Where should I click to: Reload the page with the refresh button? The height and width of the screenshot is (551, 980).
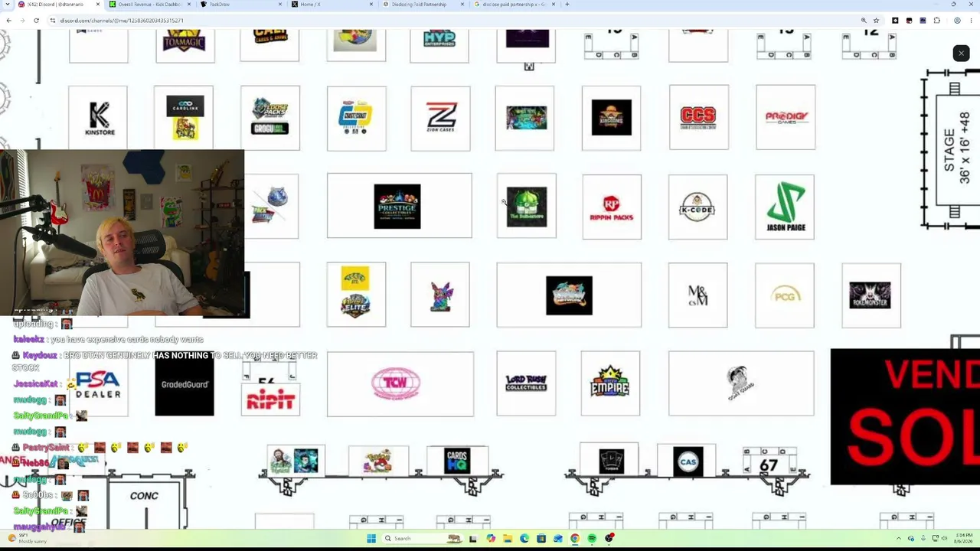pos(36,21)
